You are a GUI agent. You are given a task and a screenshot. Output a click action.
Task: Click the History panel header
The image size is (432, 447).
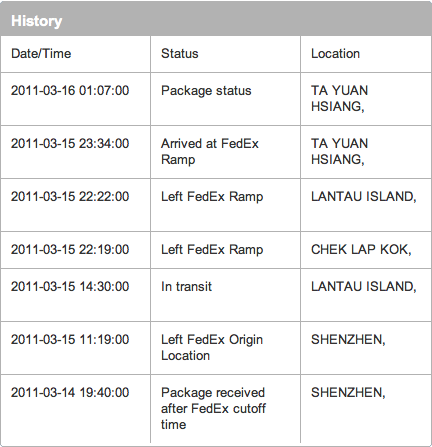pyautogui.click(x=216, y=20)
